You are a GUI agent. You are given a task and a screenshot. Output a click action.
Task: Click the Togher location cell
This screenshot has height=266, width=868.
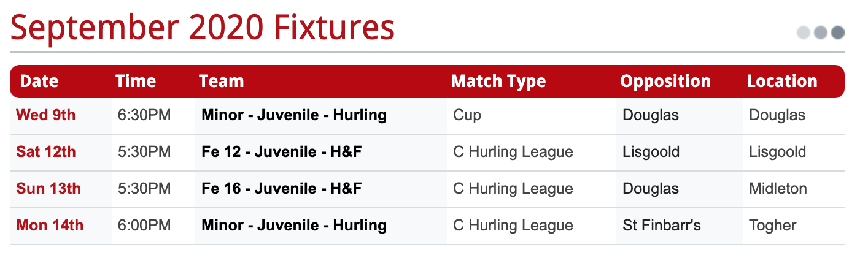click(x=773, y=226)
